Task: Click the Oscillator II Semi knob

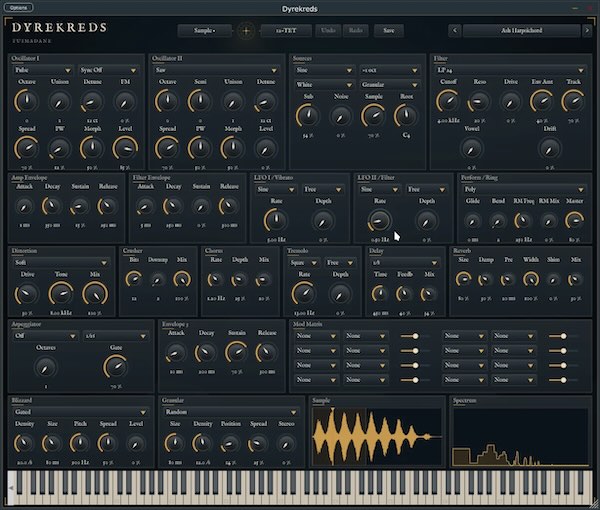Action: click(200, 101)
